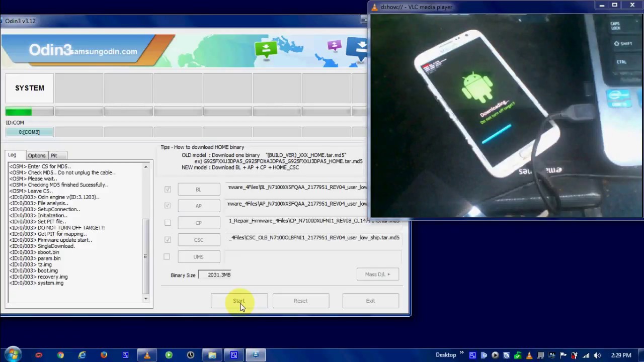Toggle the AP file checkbox

click(168, 206)
